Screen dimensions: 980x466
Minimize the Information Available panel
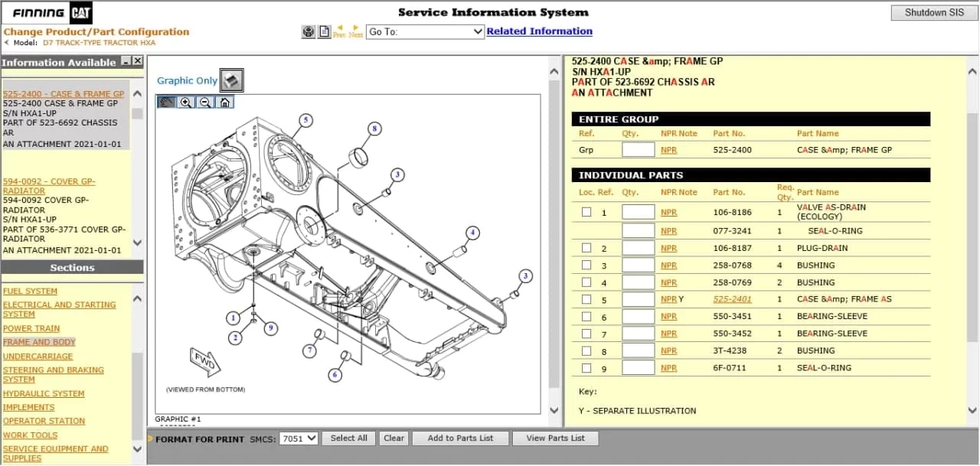126,61
